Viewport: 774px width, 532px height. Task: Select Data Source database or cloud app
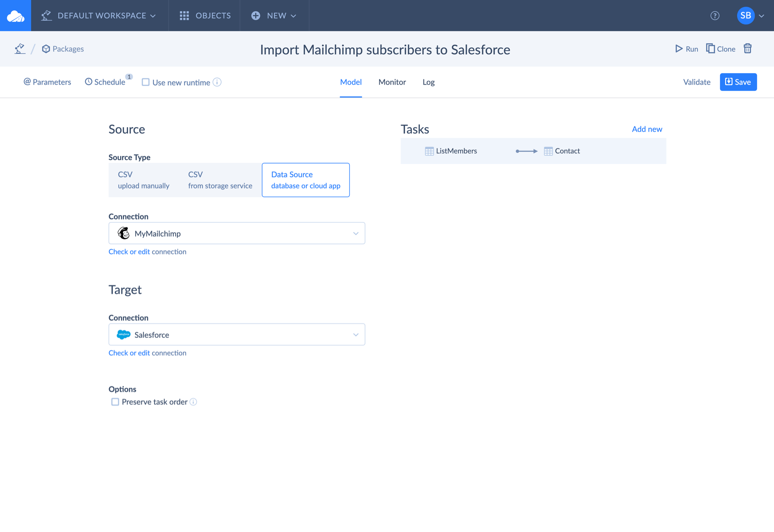[x=305, y=180]
